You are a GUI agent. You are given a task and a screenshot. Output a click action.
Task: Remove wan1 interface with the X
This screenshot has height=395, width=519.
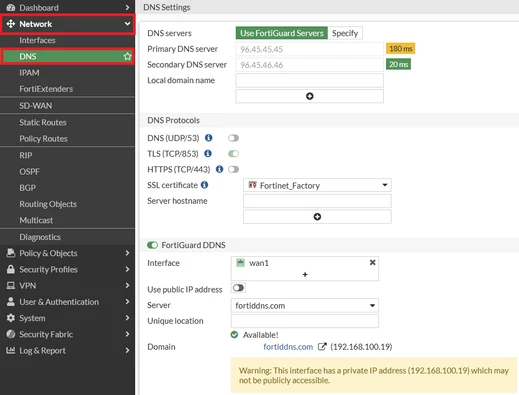(373, 262)
